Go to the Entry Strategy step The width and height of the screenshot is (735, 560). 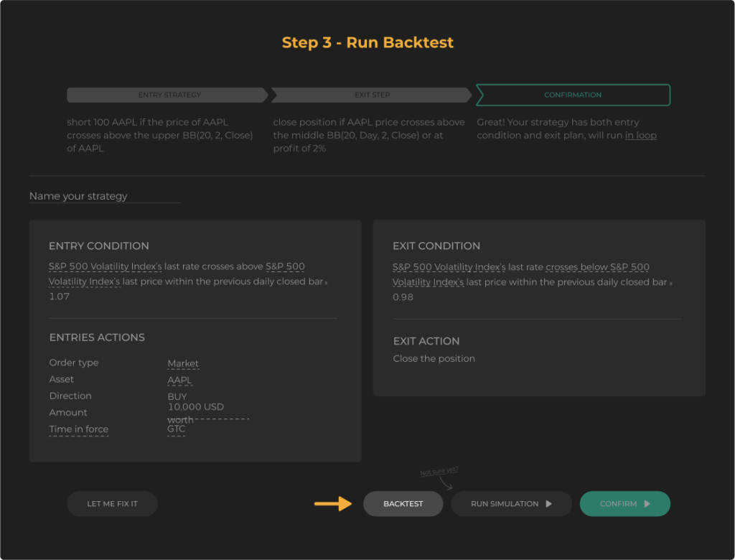(168, 95)
